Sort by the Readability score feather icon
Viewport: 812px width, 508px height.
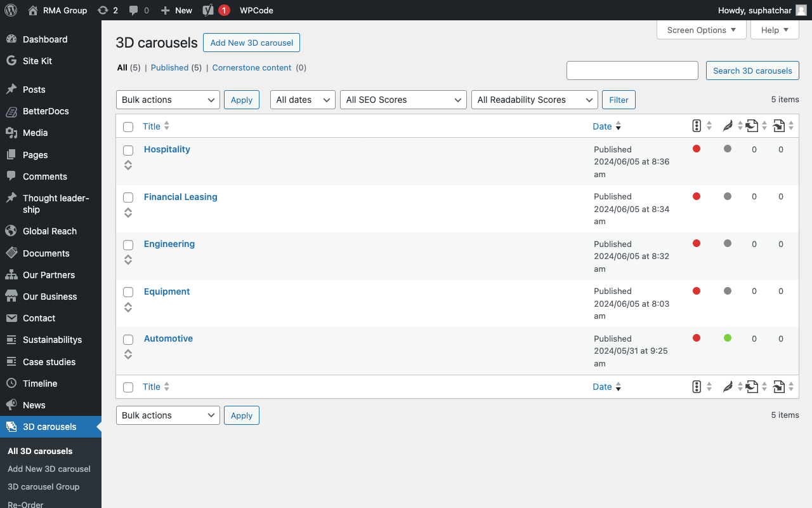point(728,126)
